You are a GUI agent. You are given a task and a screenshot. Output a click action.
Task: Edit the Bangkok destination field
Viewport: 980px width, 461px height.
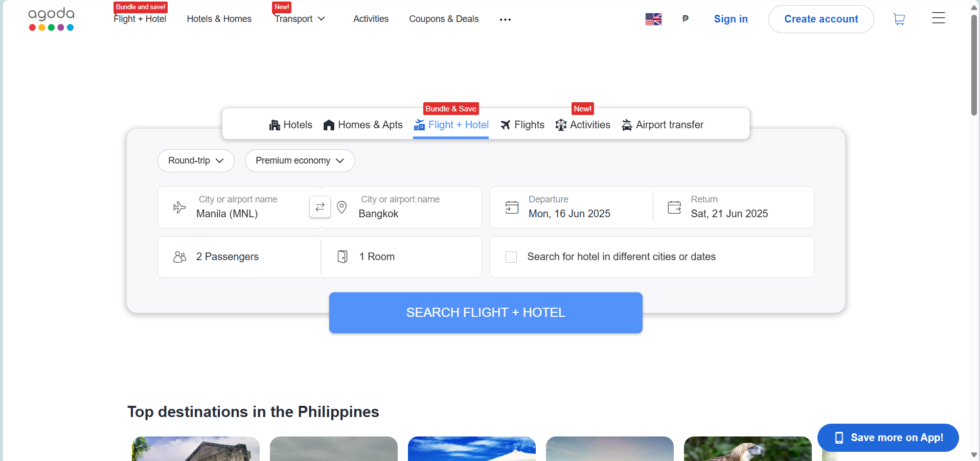click(x=401, y=207)
